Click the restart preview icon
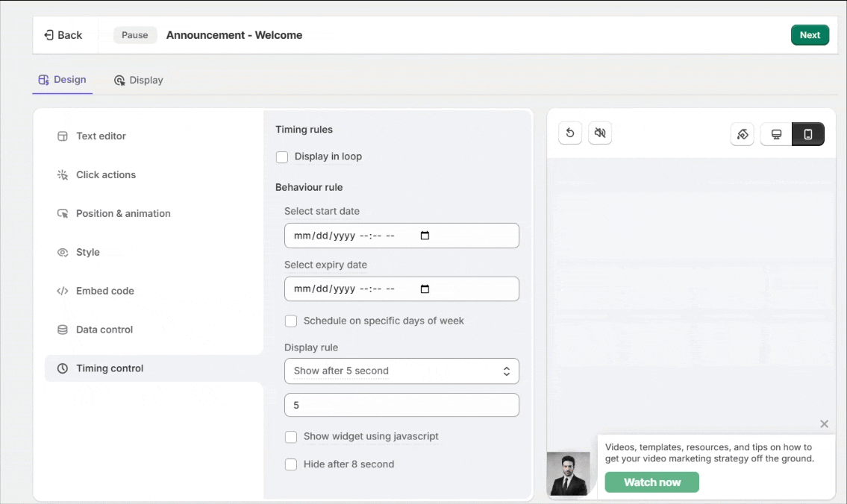This screenshot has height=504, width=847. click(x=570, y=133)
